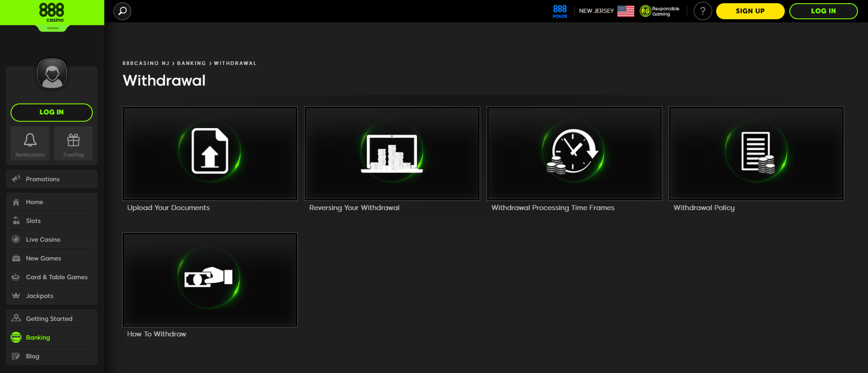Go to Promotions menu item
868x373 pixels.
(x=52, y=179)
